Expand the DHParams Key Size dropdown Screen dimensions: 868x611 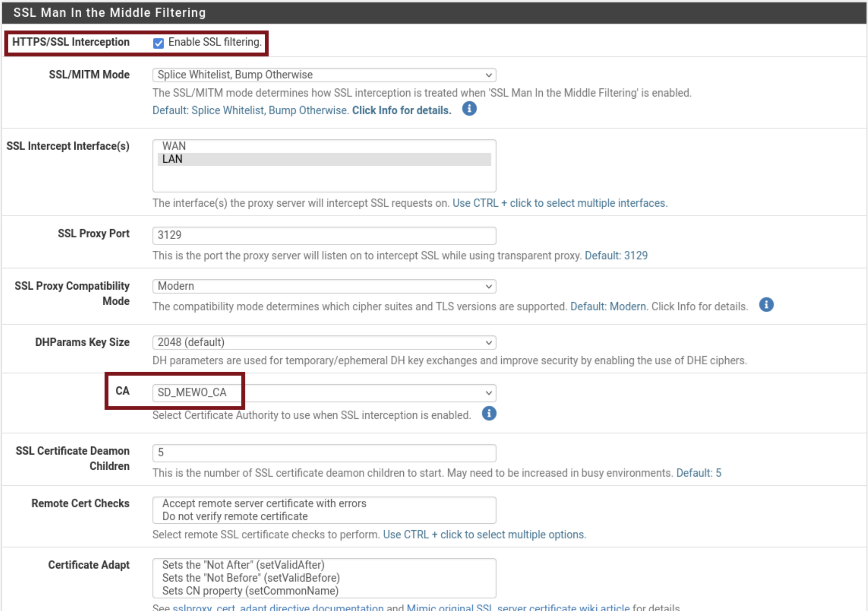[x=324, y=342]
